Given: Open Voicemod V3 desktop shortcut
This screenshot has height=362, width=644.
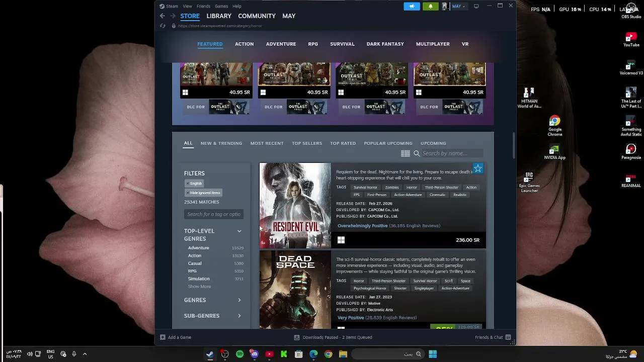Looking at the screenshot, I should click(631, 68).
